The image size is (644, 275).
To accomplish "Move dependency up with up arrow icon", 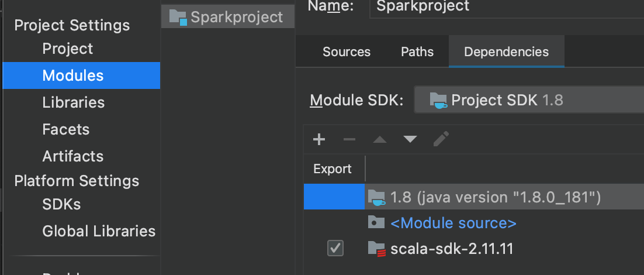I will (x=380, y=139).
